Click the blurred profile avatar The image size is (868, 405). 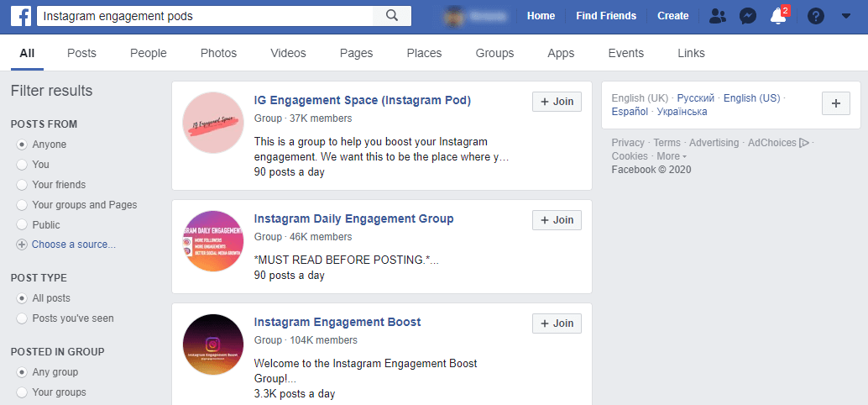point(454,16)
